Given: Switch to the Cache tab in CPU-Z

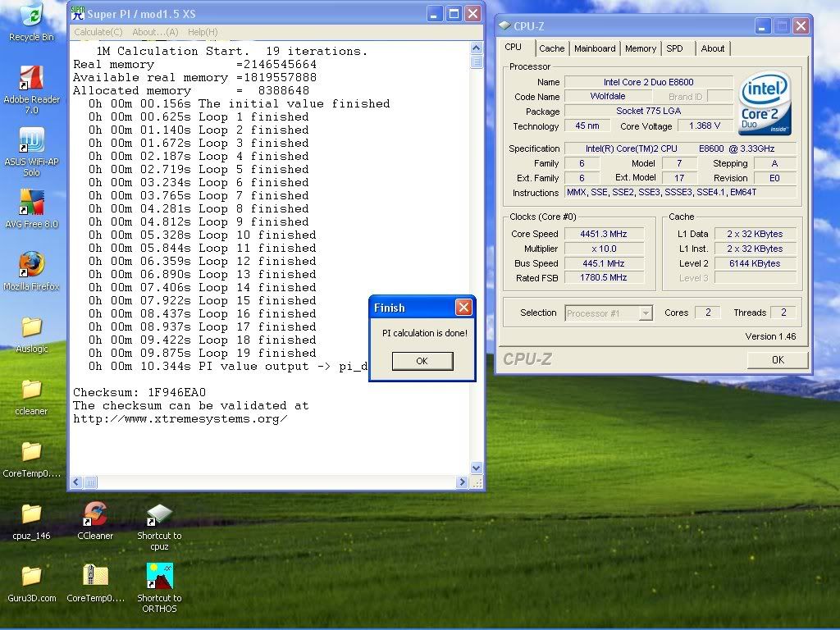Looking at the screenshot, I should tap(552, 48).
